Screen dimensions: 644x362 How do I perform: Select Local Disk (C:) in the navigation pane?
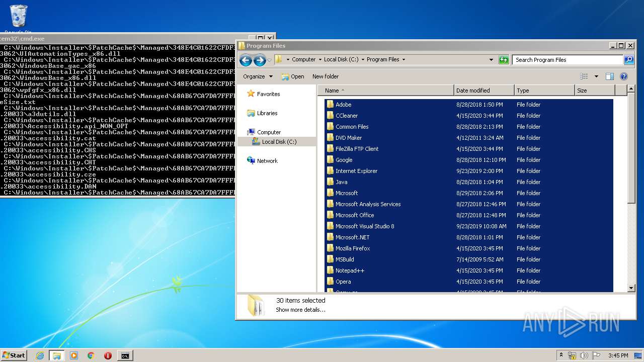coord(279,142)
